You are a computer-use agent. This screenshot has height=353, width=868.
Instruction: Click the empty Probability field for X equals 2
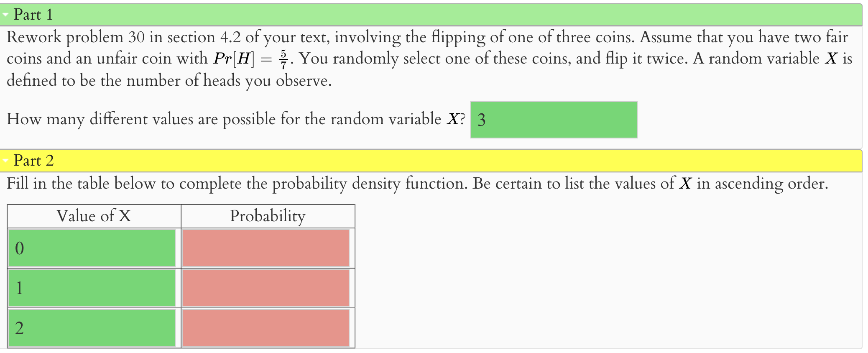(265, 328)
